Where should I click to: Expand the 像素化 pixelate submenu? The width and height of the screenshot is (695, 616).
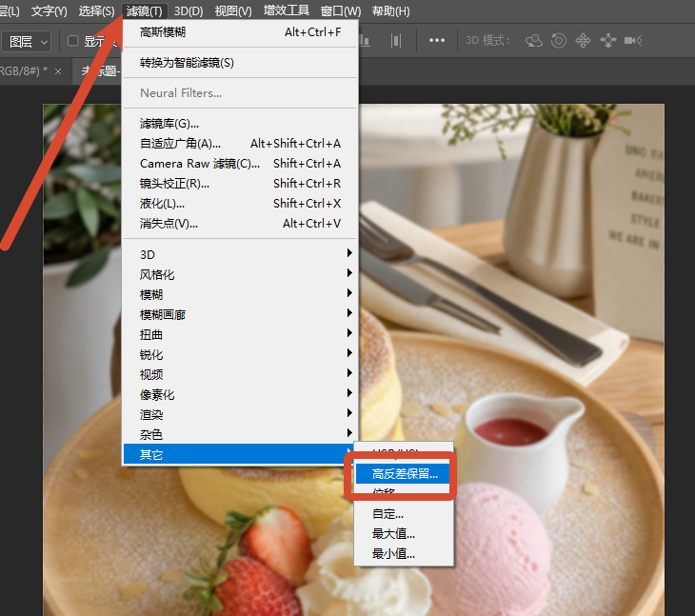tap(240, 394)
